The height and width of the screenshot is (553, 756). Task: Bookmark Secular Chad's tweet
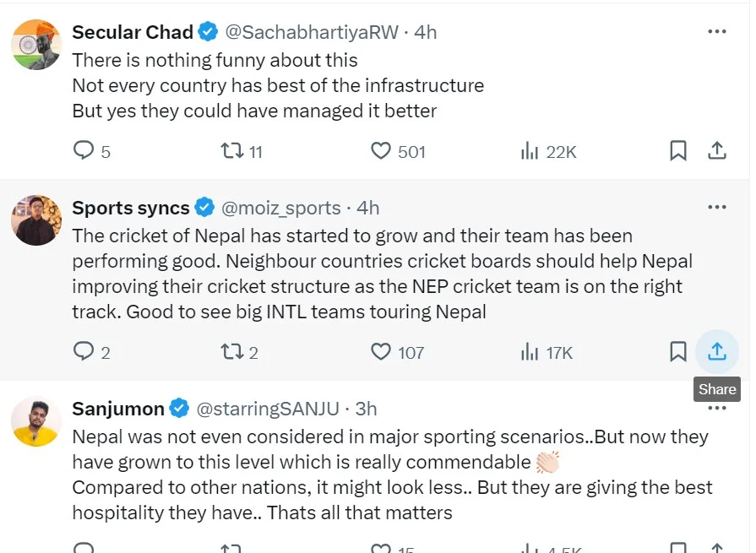click(x=677, y=151)
